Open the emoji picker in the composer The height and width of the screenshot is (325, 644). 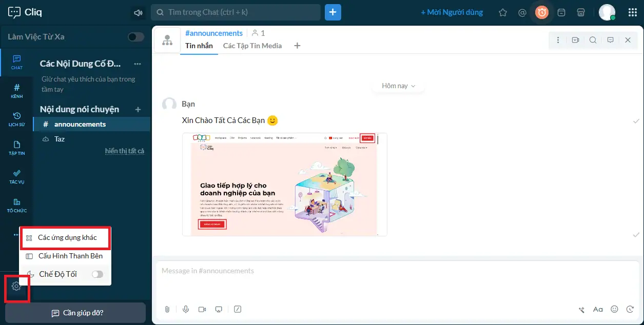tap(614, 309)
